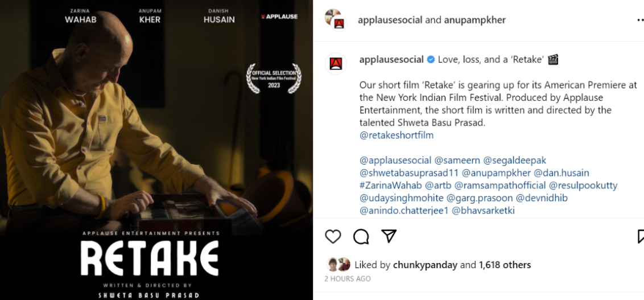Like the post with heart icon
Image resolution: width=644 pixels, height=300 pixels.
click(x=333, y=237)
